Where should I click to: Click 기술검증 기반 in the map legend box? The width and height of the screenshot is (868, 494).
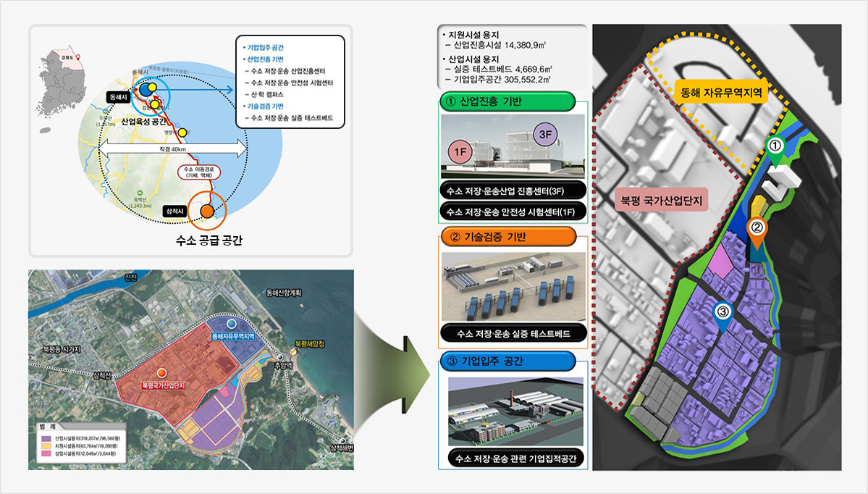click(265, 106)
